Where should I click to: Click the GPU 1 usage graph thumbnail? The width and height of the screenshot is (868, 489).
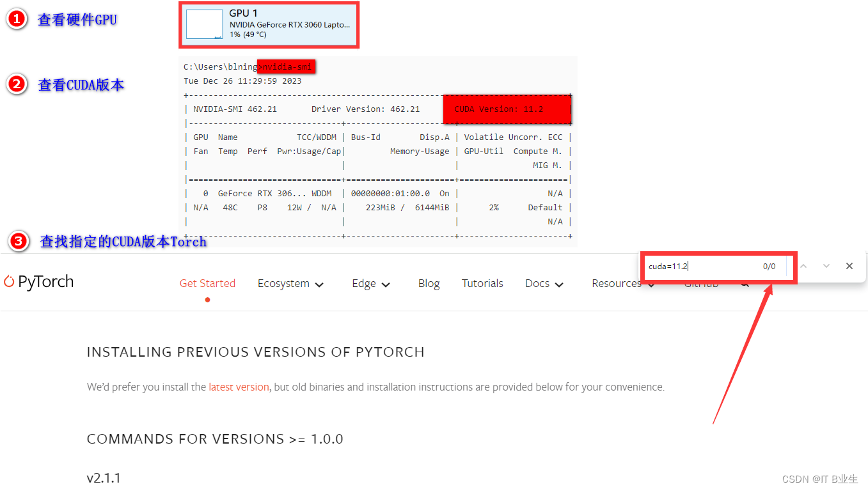coord(205,25)
